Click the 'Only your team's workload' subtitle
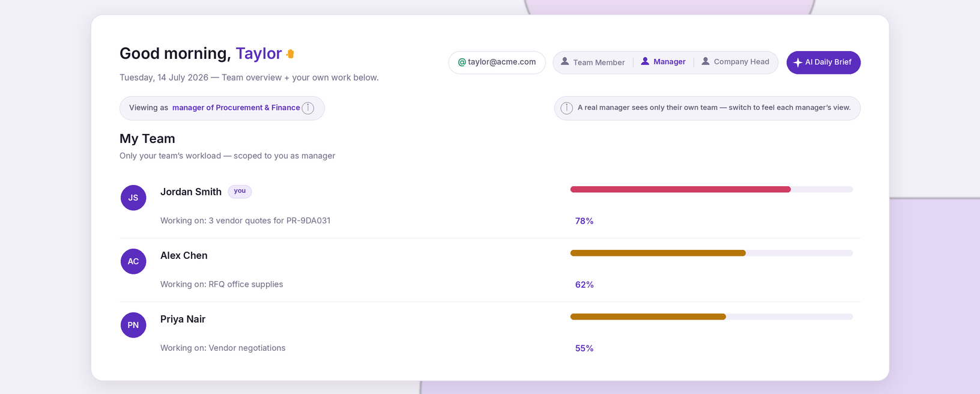This screenshot has width=980, height=394. pyautogui.click(x=227, y=156)
